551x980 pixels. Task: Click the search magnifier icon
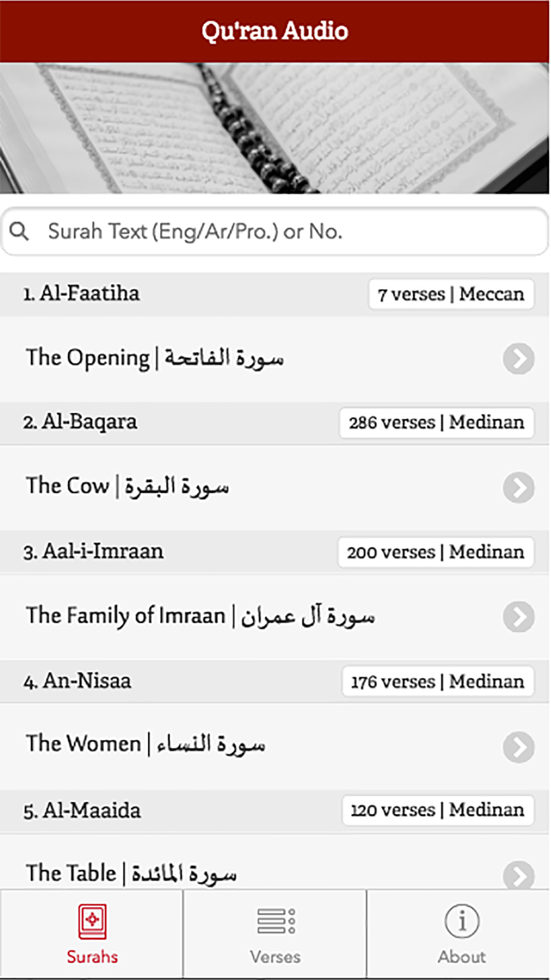(x=19, y=231)
